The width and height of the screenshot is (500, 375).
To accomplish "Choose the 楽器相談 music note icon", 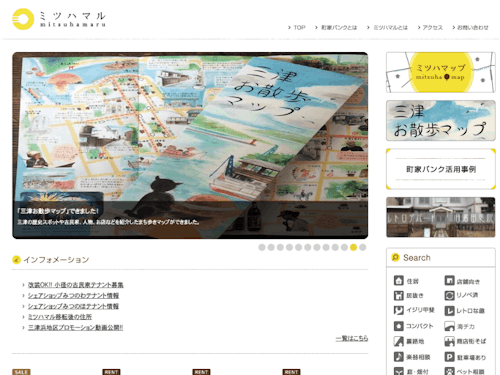I will 399,357.
